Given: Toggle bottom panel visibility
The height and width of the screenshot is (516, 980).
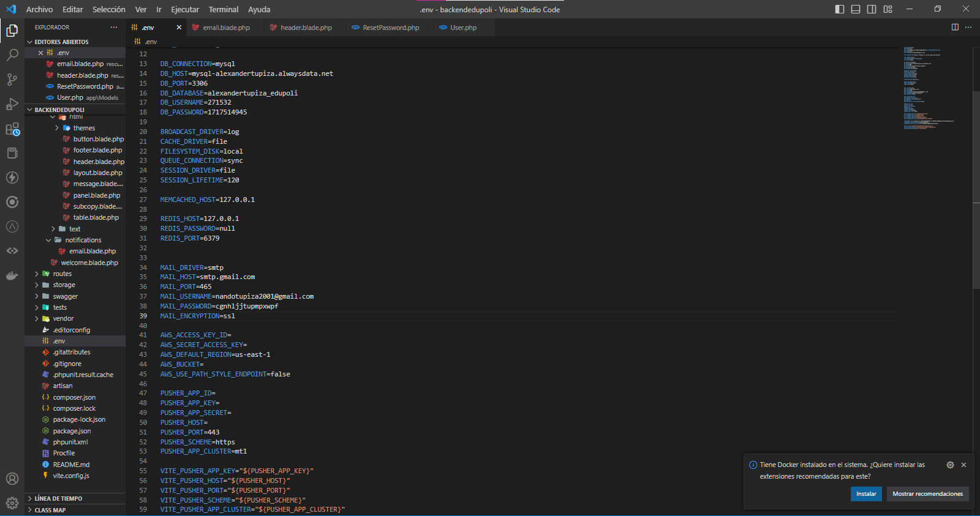Looking at the screenshot, I should pyautogui.click(x=856, y=9).
